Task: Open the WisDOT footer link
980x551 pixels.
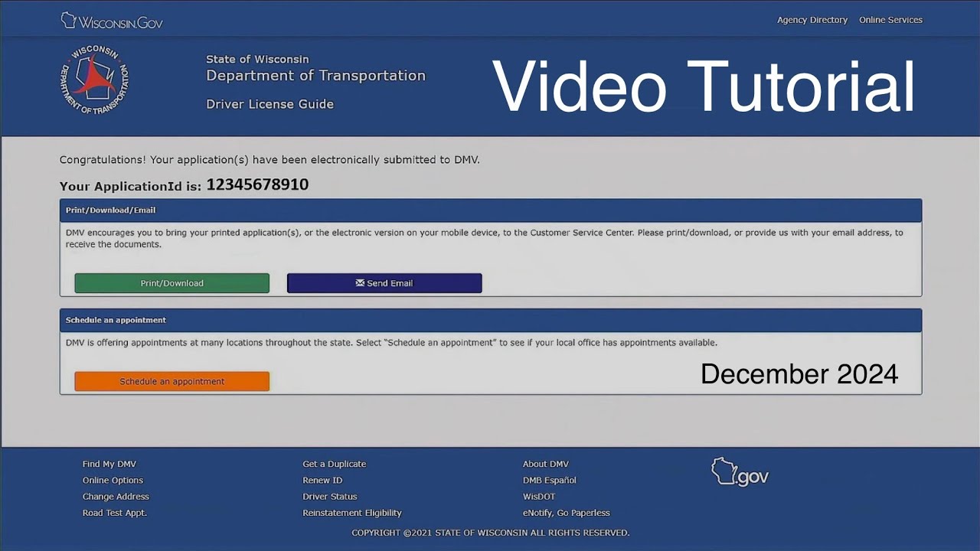Action: pos(539,497)
